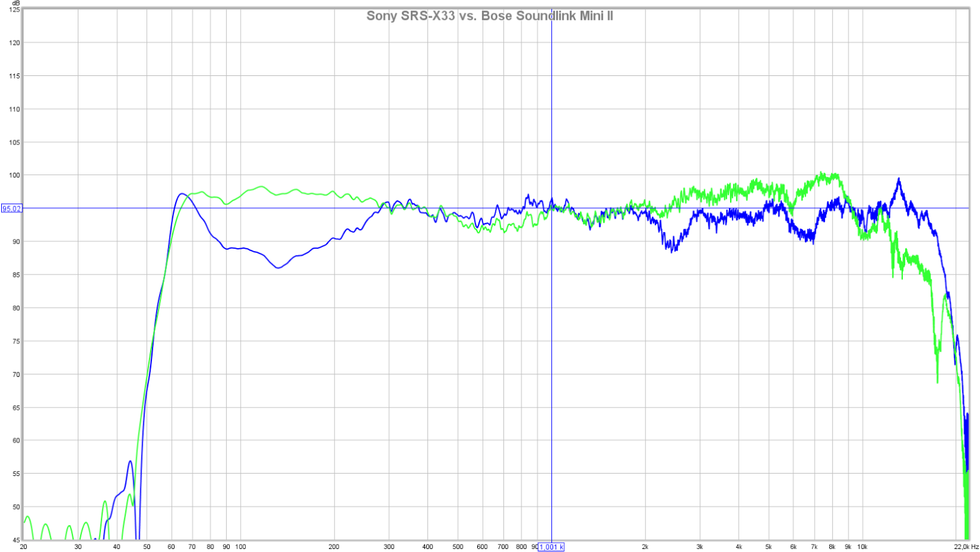Click the 400 Hz frequency axis label
This screenshot has width=980, height=552.
[428, 546]
